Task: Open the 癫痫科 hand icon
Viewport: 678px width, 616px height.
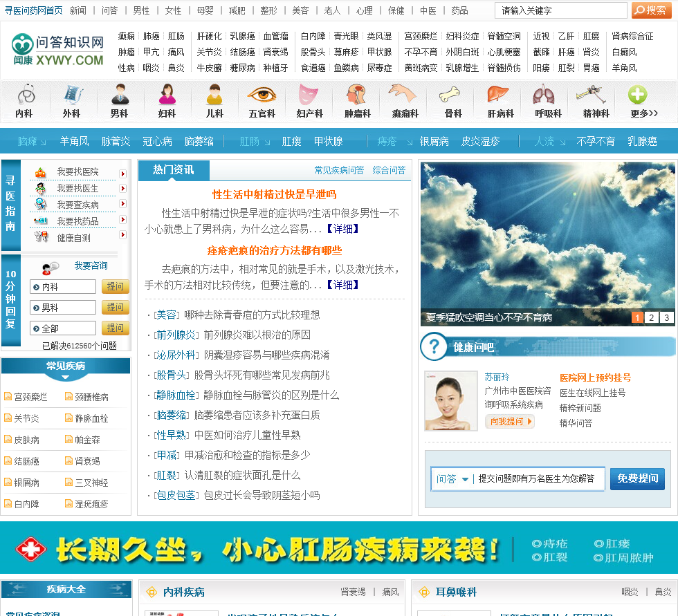Action: coord(403,94)
